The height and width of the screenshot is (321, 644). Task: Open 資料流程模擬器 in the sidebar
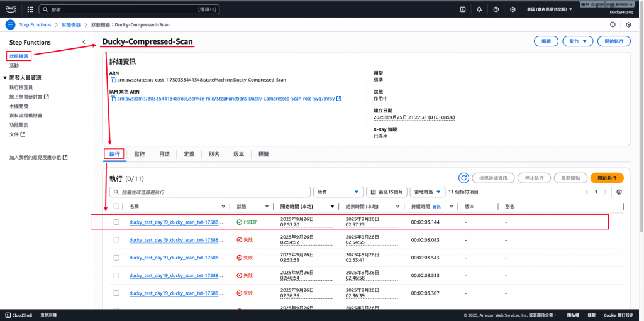(x=26, y=116)
